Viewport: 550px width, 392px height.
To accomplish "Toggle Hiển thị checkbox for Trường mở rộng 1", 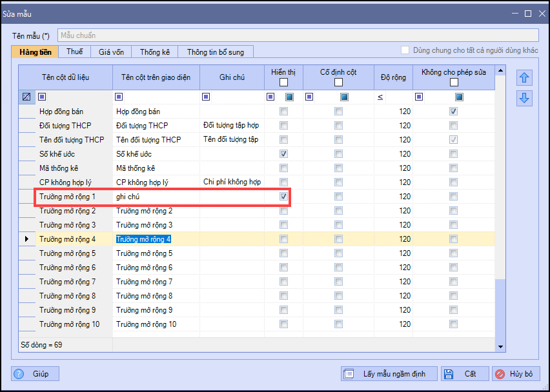I will point(283,196).
